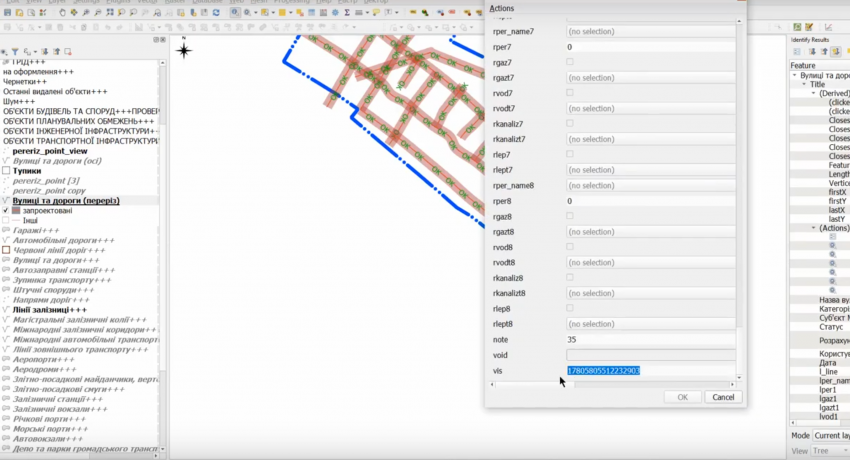Open the rgazt7 dropdown
This screenshot has width=850, height=460.
click(x=651, y=77)
